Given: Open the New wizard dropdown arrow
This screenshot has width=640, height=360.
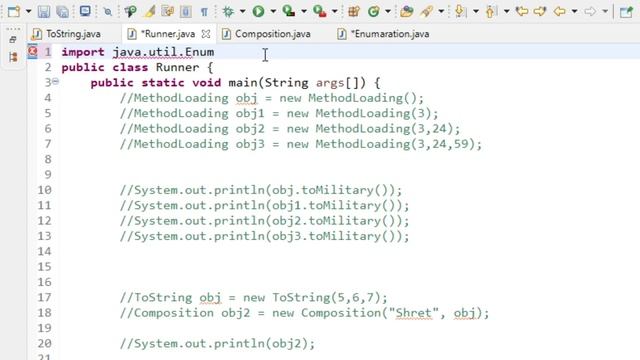Looking at the screenshot, I should (28, 11).
